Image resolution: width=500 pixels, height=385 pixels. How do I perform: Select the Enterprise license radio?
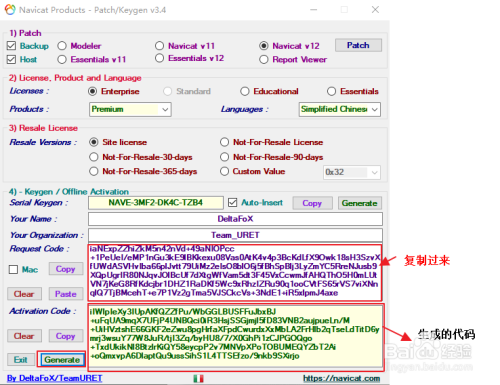point(93,91)
